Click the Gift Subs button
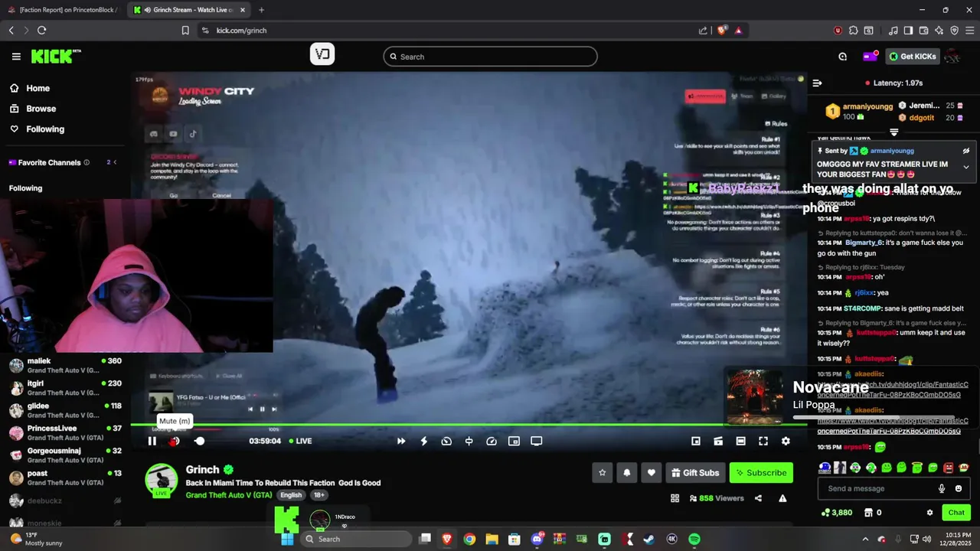This screenshot has height=551, width=980. click(695, 473)
